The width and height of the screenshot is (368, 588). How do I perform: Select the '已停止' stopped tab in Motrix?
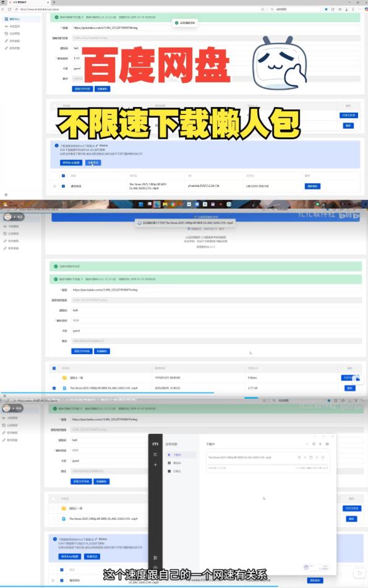(180, 472)
